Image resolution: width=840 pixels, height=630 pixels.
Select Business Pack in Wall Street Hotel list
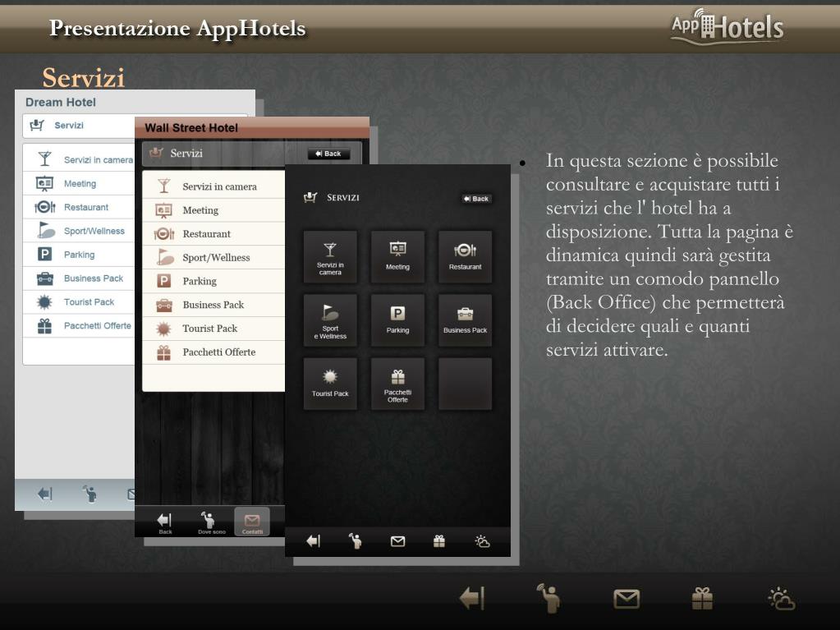(213, 304)
